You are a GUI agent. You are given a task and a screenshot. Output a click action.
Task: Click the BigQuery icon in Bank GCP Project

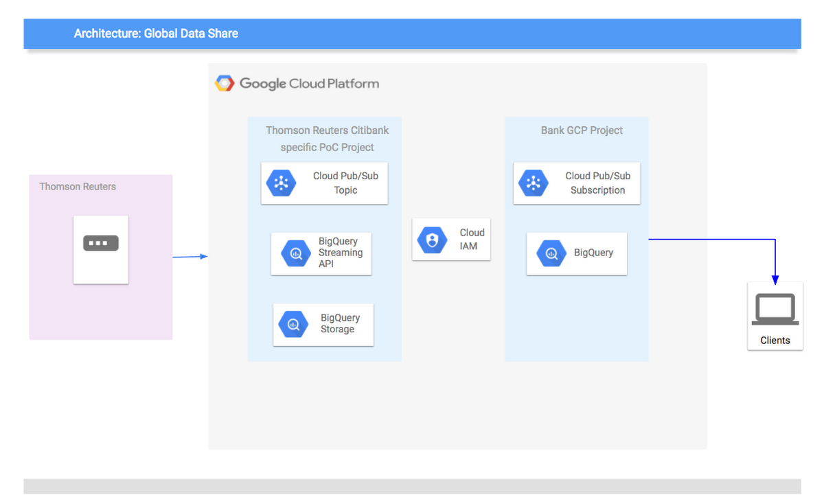coord(551,253)
